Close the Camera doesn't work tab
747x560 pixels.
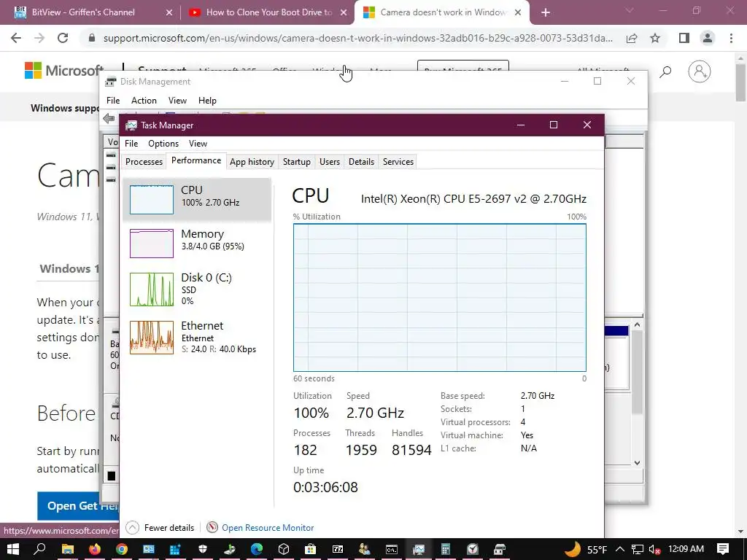(518, 12)
